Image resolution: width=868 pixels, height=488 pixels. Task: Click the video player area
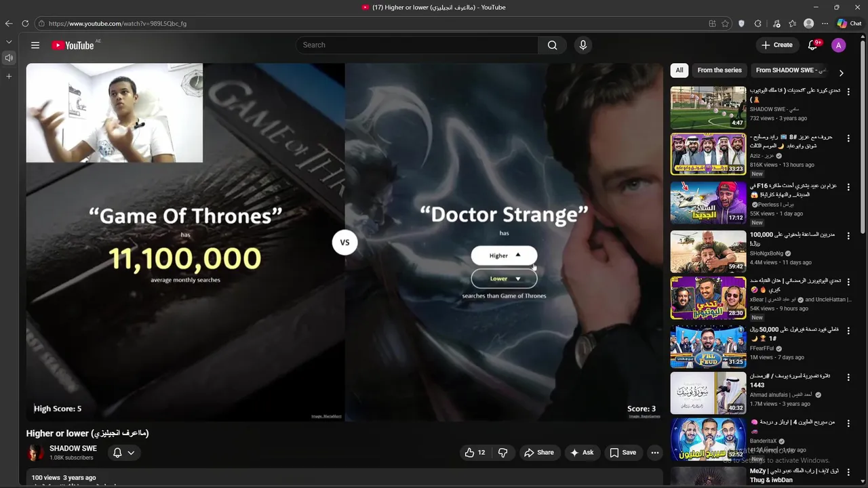coord(344,243)
